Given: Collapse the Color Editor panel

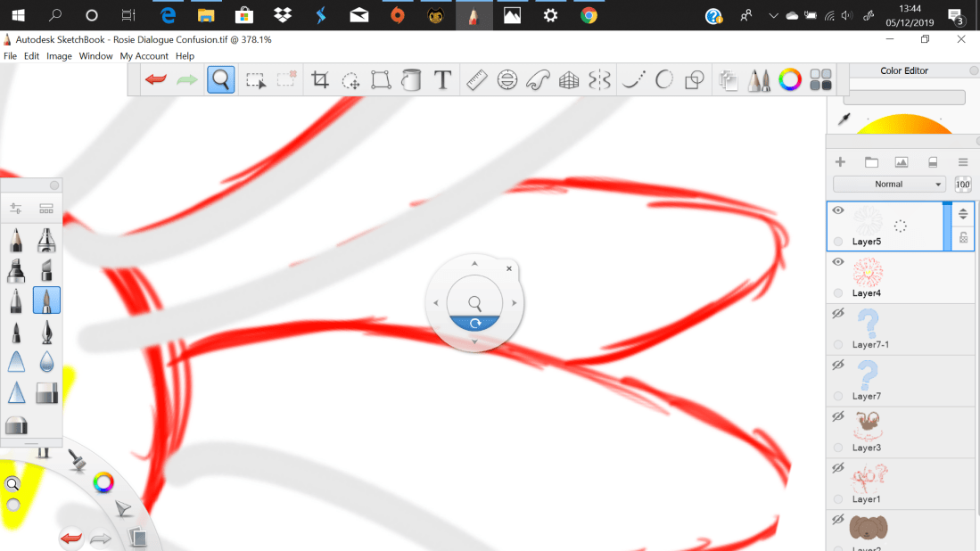Looking at the screenshot, I should click(972, 70).
